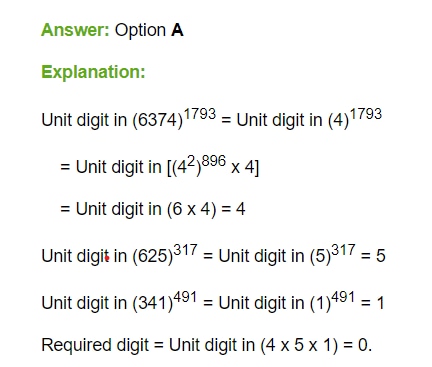Click the 317 exponent after (625)

pos(186,250)
